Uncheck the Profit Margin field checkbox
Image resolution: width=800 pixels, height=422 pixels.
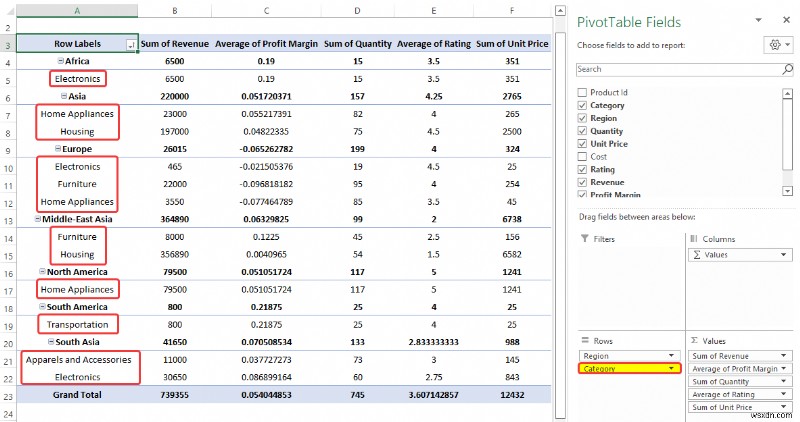coord(582,194)
